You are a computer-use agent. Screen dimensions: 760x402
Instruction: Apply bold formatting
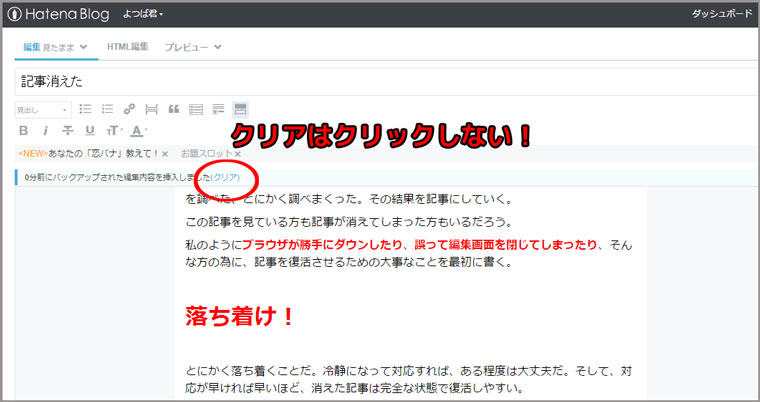23,130
